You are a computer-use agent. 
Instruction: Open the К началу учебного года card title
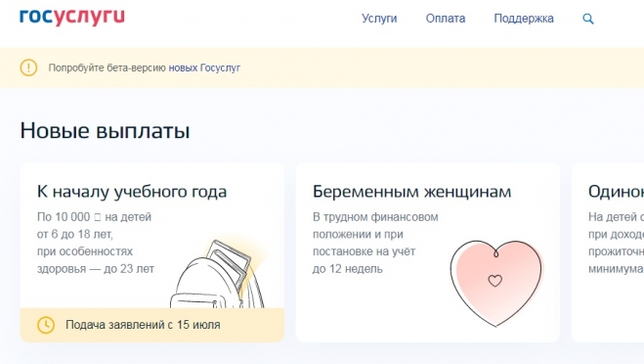point(132,192)
